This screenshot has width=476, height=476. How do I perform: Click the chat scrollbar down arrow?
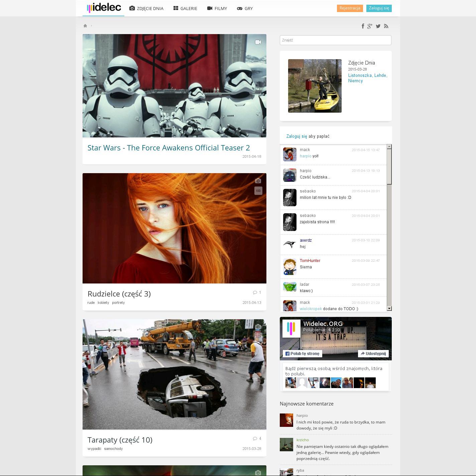point(389,309)
